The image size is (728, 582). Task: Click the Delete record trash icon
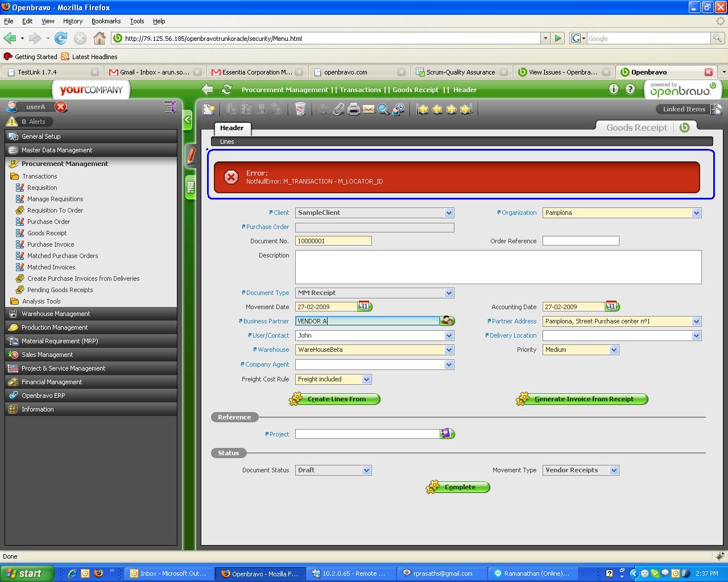(x=300, y=109)
